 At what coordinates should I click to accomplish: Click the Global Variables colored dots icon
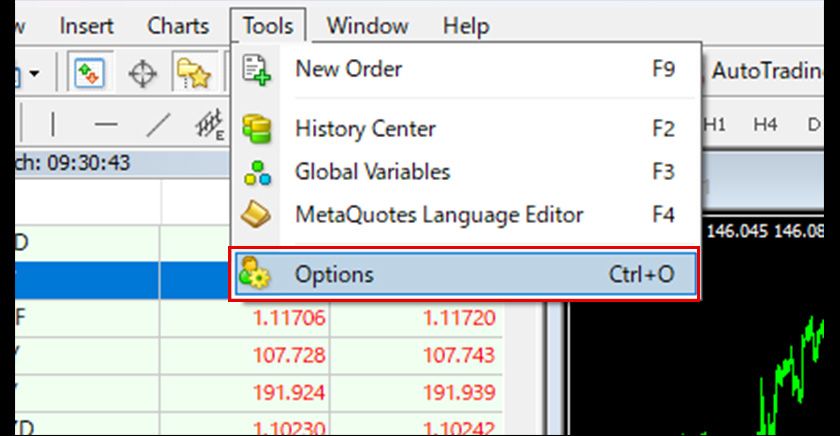click(x=257, y=172)
